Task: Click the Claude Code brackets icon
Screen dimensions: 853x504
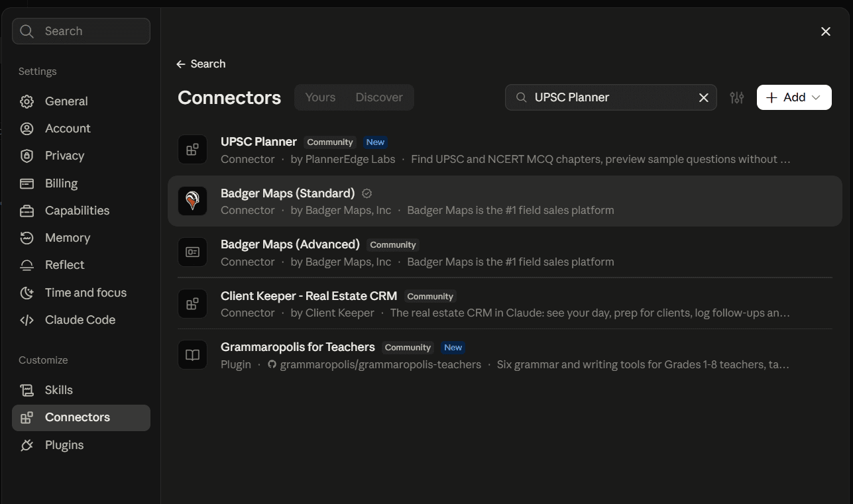Action: 27,320
